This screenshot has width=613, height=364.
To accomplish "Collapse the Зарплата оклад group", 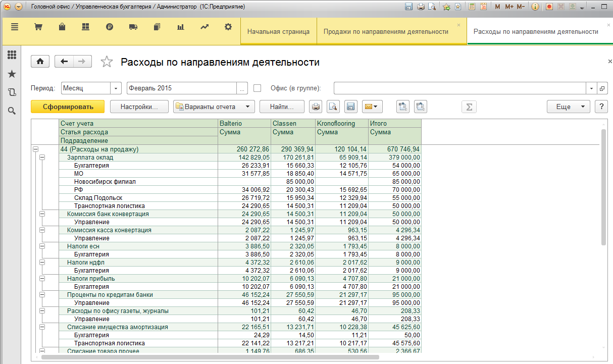I will (x=42, y=158).
